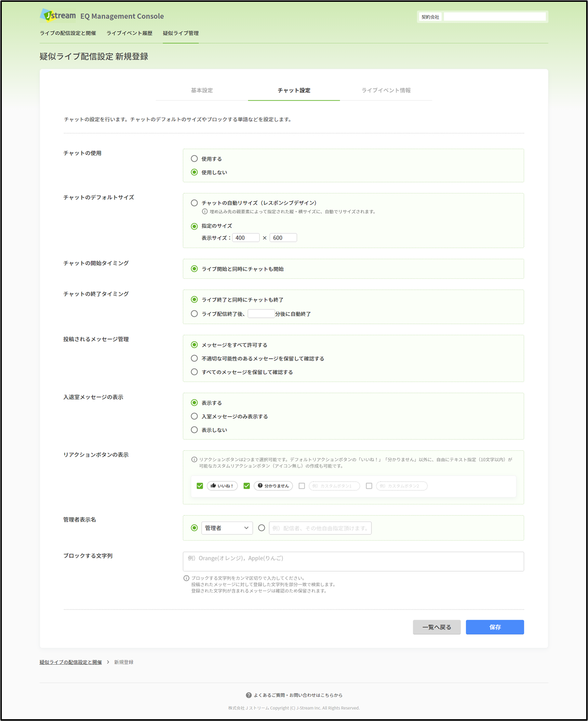
Task: Click the custom admin display name field
Action: coord(320,528)
